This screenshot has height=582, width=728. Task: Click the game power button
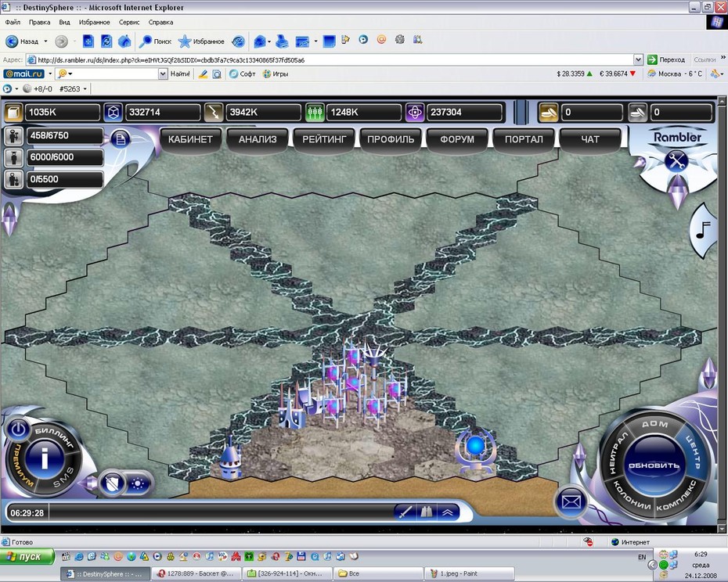(18, 429)
